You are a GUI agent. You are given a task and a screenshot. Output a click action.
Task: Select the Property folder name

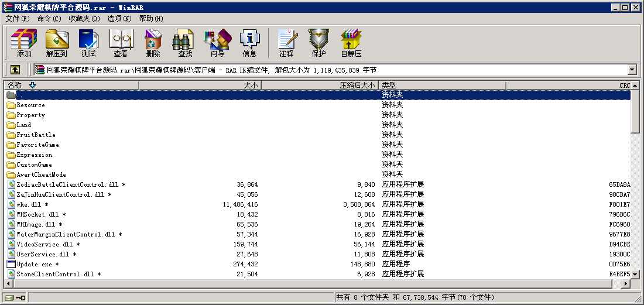pyautogui.click(x=31, y=115)
